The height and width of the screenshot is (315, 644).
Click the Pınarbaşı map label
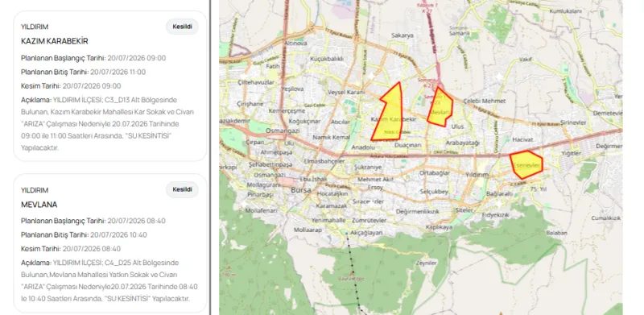[x=260, y=194]
